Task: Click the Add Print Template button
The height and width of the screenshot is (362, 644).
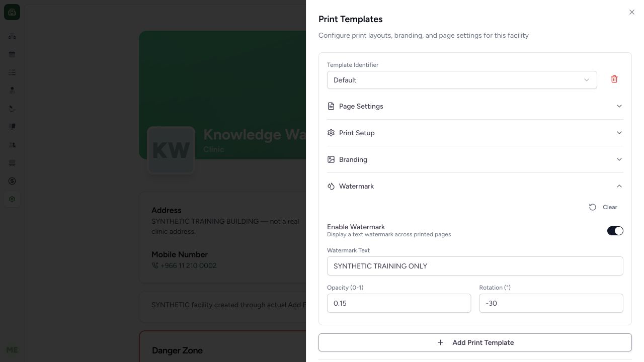Action: 475,342
